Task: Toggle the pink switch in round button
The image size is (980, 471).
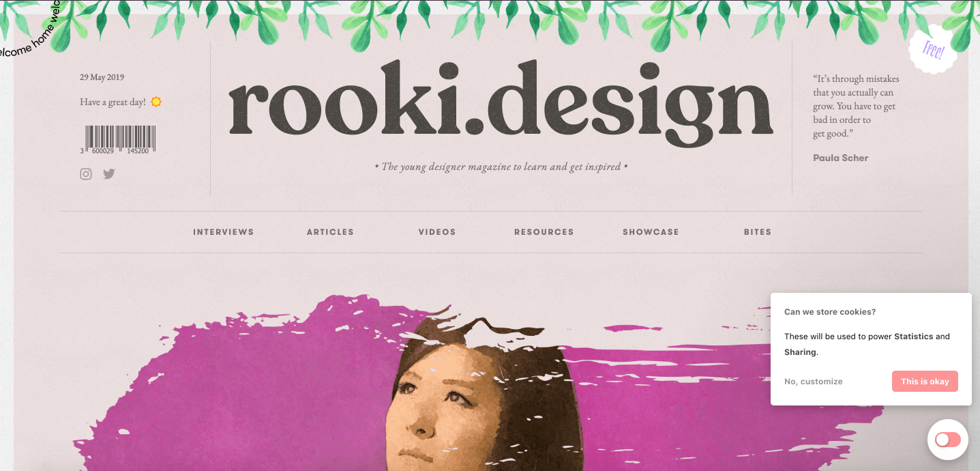Action: [948, 440]
